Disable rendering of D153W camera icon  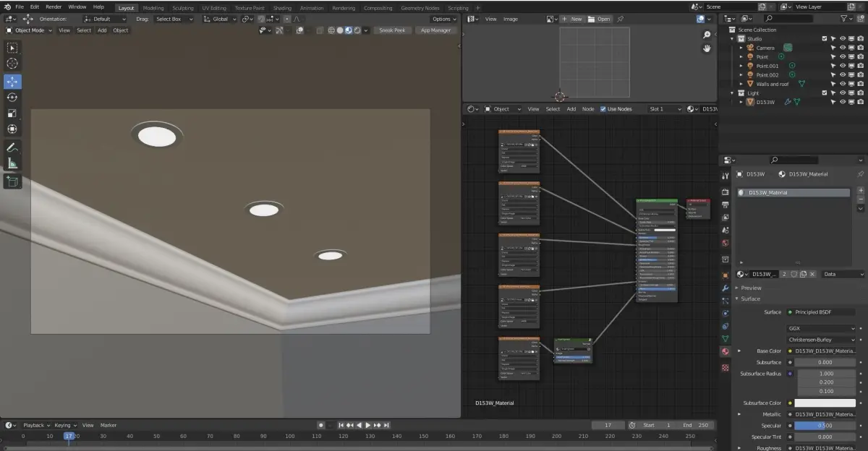860,102
